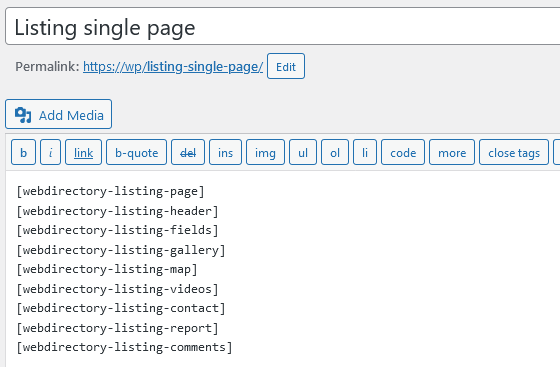Click the close tags button
This screenshot has height=367, width=560.
coord(514,152)
